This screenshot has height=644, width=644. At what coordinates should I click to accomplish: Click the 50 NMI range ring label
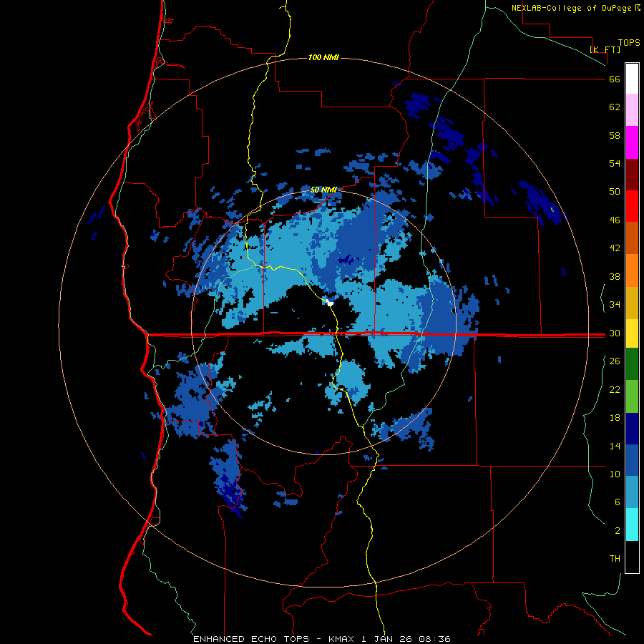click(x=323, y=190)
